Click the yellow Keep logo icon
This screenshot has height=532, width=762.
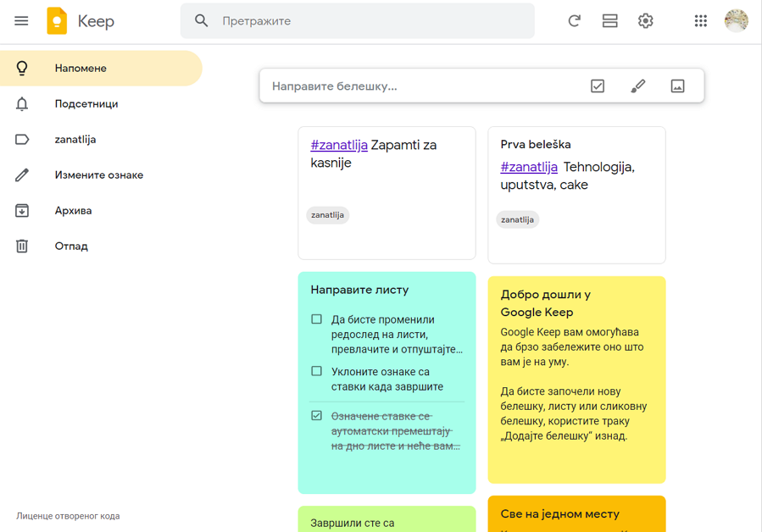tap(57, 21)
